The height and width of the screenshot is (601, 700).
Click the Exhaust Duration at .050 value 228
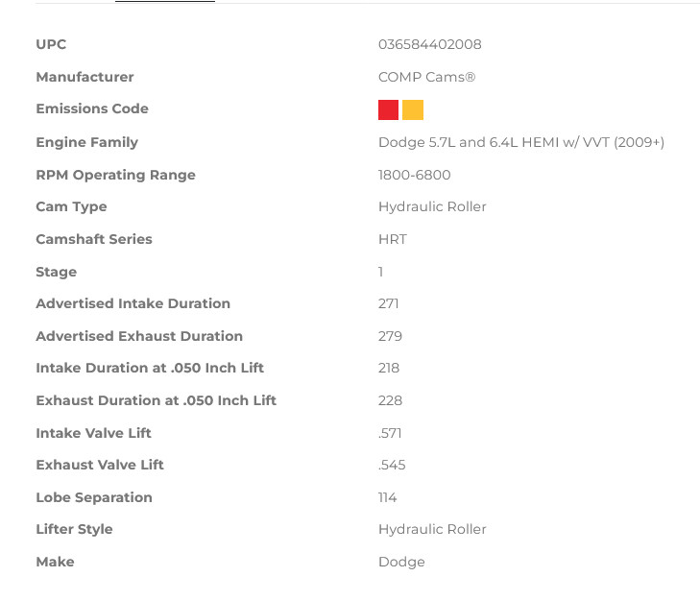[x=390, y=400]
